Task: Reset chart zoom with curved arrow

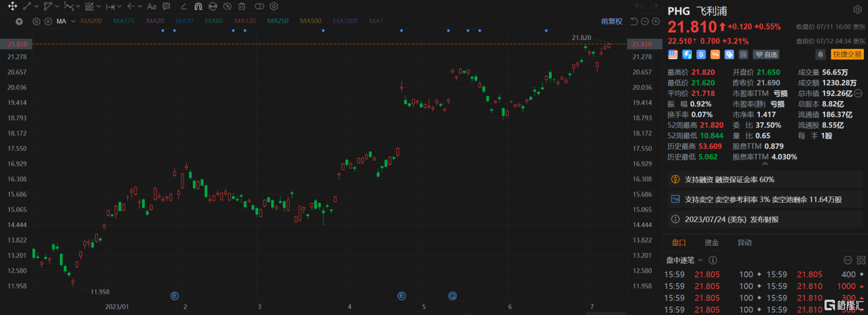Action: point(634,21)
